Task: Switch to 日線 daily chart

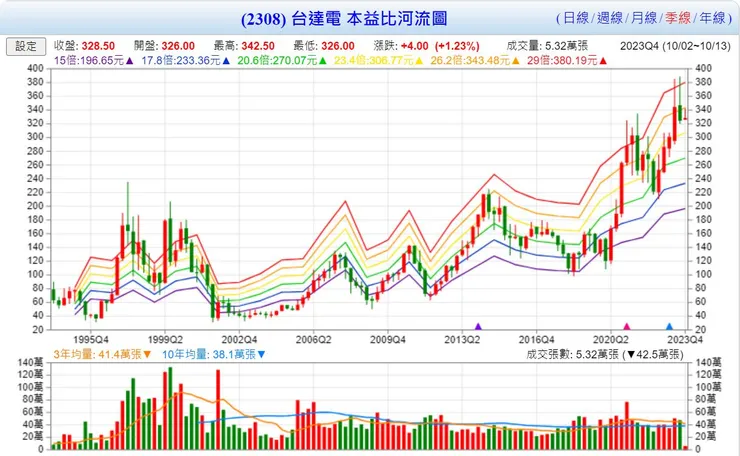Action: 576,18
